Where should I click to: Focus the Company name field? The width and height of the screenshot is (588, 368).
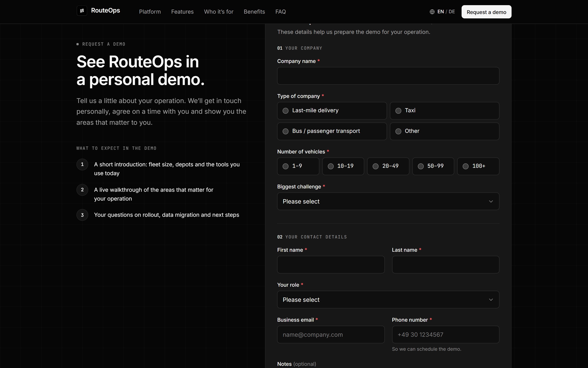388,76
